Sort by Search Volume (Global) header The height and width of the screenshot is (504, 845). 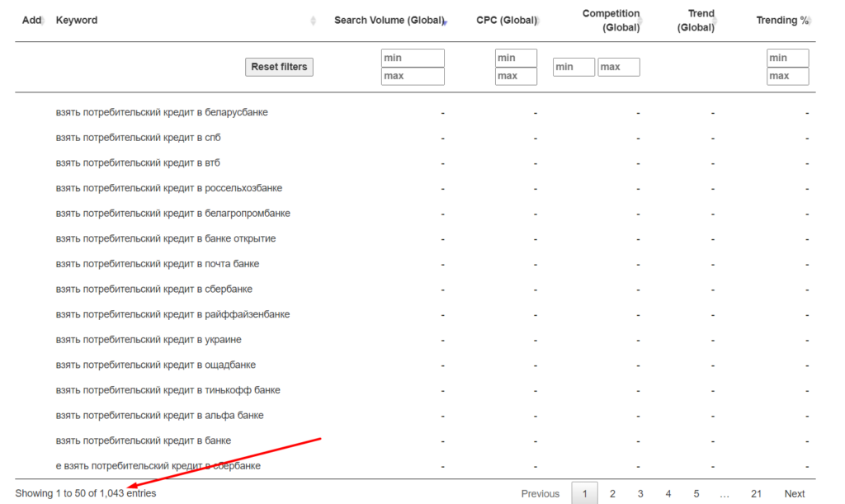point(389,21)
